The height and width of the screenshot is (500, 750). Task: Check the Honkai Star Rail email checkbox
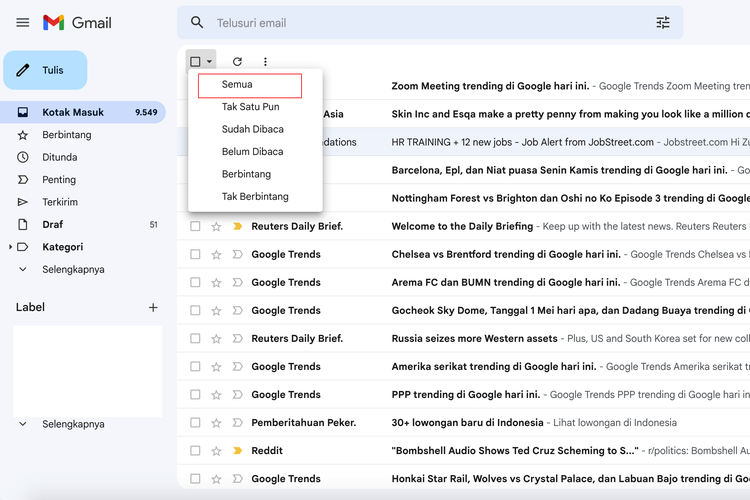pyautogui.click(x=195, y=479)
